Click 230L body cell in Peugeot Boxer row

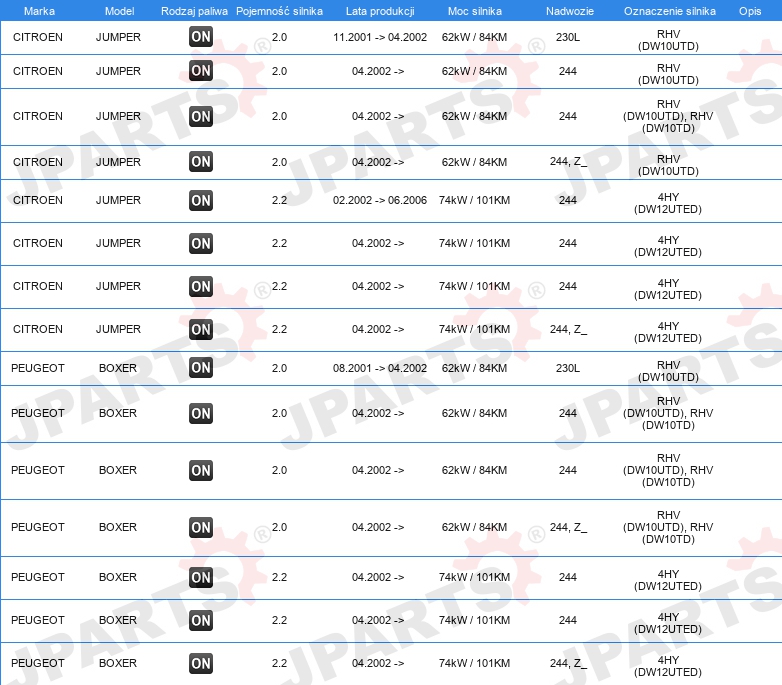tap(568, 368)
